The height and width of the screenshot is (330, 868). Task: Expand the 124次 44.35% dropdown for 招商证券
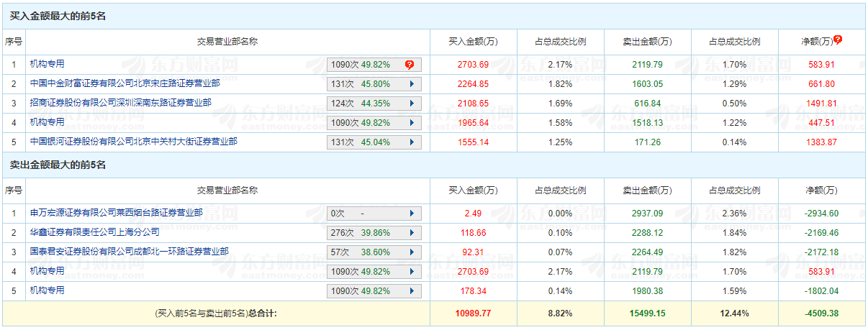coord(412,104)
